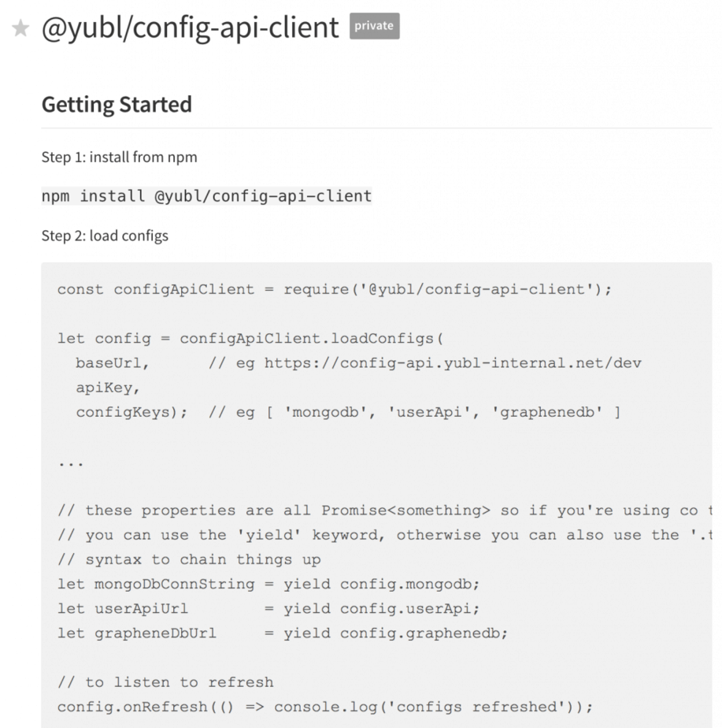Viewport: 722px width, 728px height.
Task: Click the baseUrl parameter line
Action: coord(358,363)
